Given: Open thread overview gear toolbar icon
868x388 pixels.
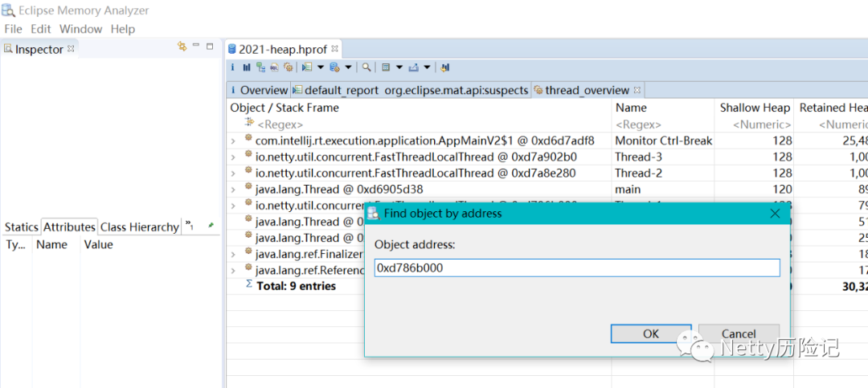Looking at the screenshot, I should [x=288, y=67].
